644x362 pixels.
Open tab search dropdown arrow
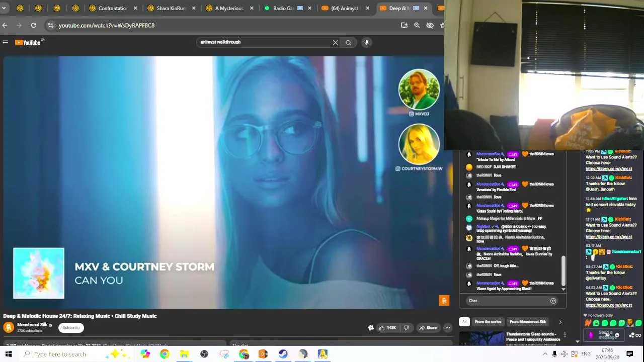pos(5,8)
